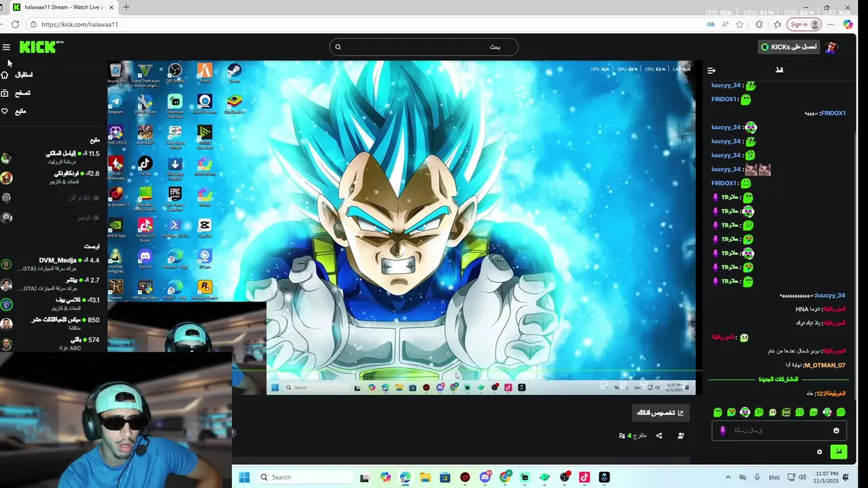Open the user avatar in Kick header
This screenshot has height=488, width=868.
click(832, 47)
